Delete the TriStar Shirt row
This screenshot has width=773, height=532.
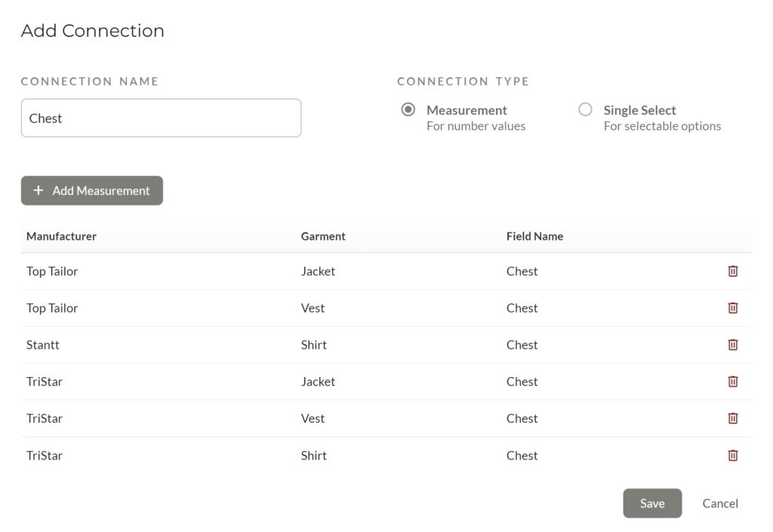(x=732, y=455)
